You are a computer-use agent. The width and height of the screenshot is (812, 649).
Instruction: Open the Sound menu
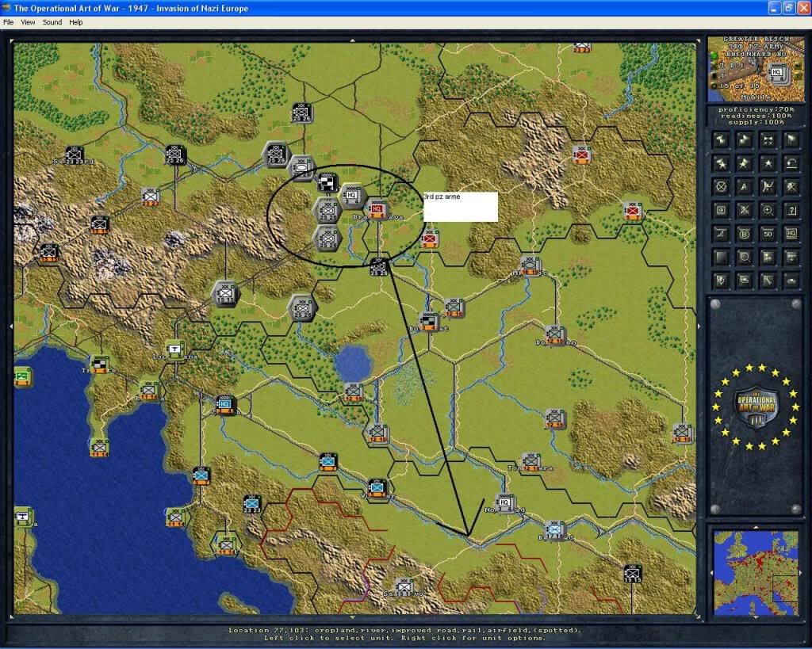tap(52, 22)
